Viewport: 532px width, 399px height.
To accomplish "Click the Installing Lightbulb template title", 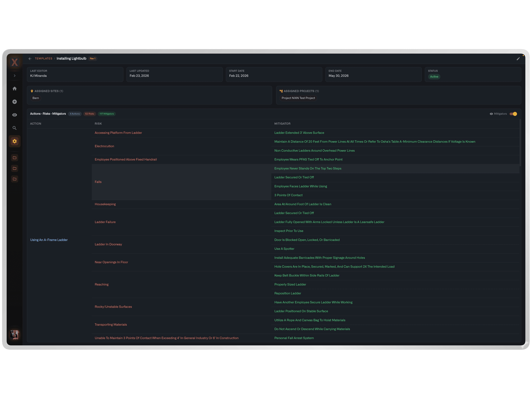I will pos(71,58).
